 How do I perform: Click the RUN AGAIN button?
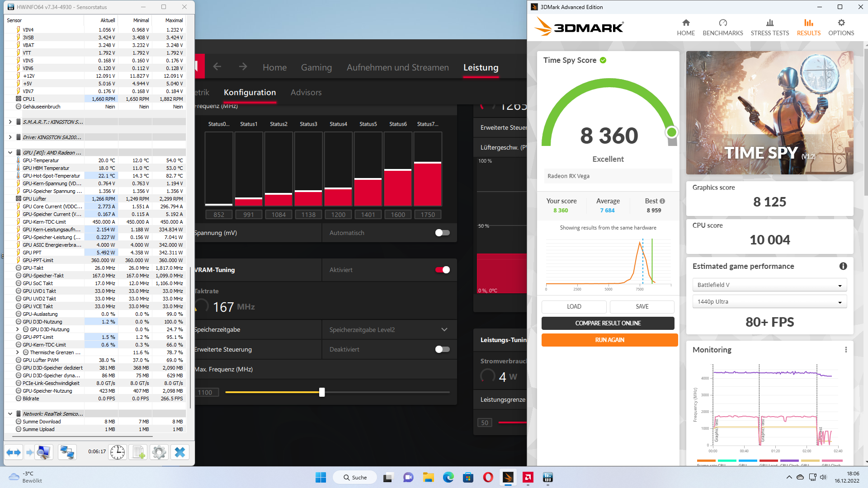tap(609, 340)
